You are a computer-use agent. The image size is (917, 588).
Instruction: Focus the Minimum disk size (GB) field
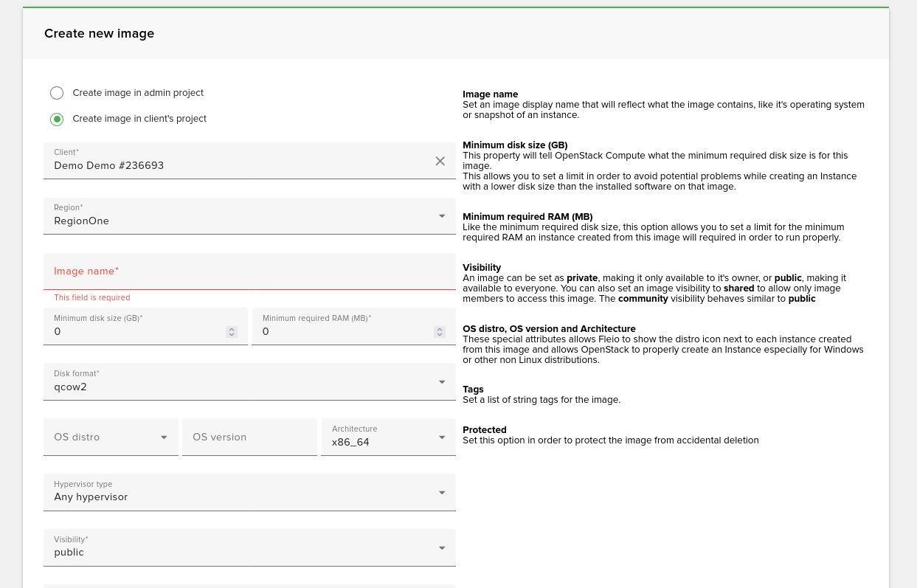[x=136, y=332]
